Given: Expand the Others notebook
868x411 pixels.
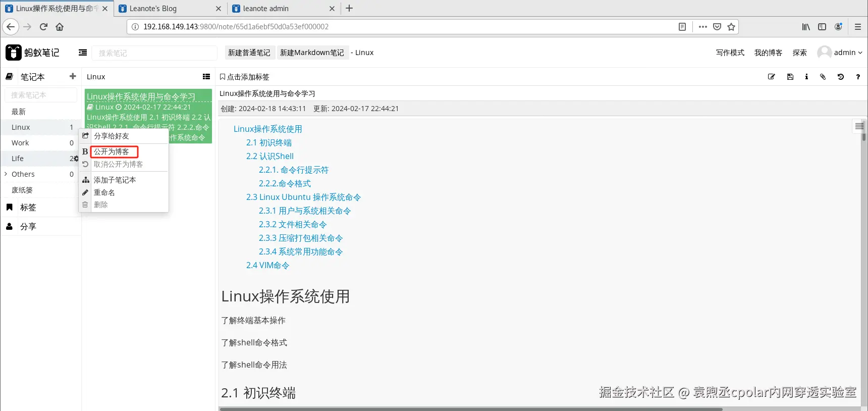Looking at the screenshot, I should 6,174.
